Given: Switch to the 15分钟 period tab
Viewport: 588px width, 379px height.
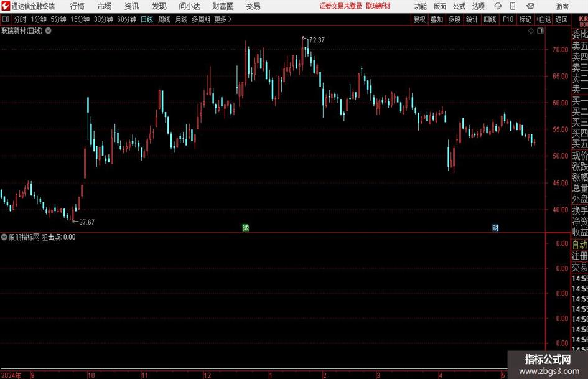Looking at the screenshot, I should pyautogui.click(x=80, y=19).
